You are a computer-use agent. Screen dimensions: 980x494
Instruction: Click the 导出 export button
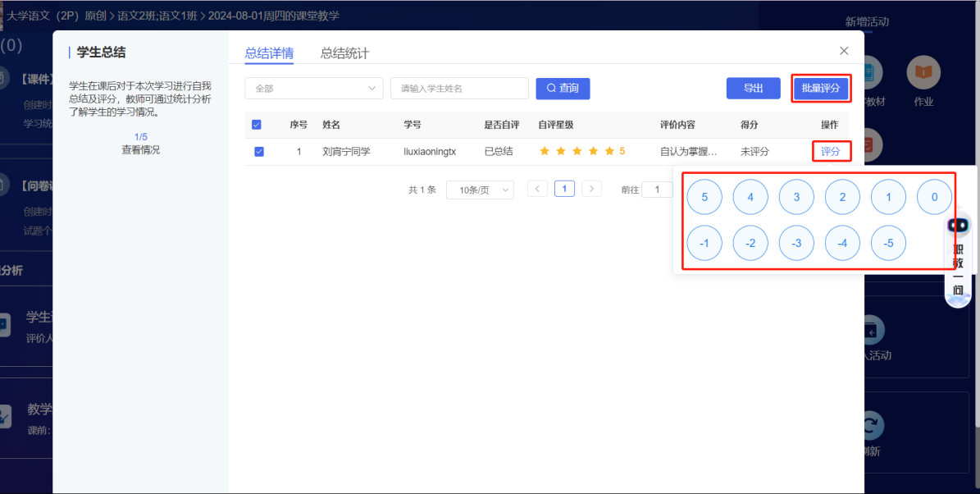coord(753,88)
